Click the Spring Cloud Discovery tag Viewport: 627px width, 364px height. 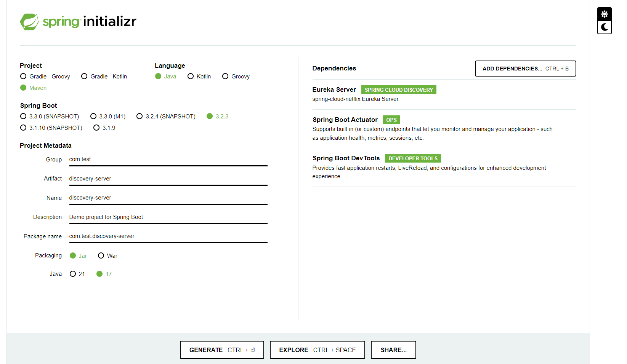(399, 90)
